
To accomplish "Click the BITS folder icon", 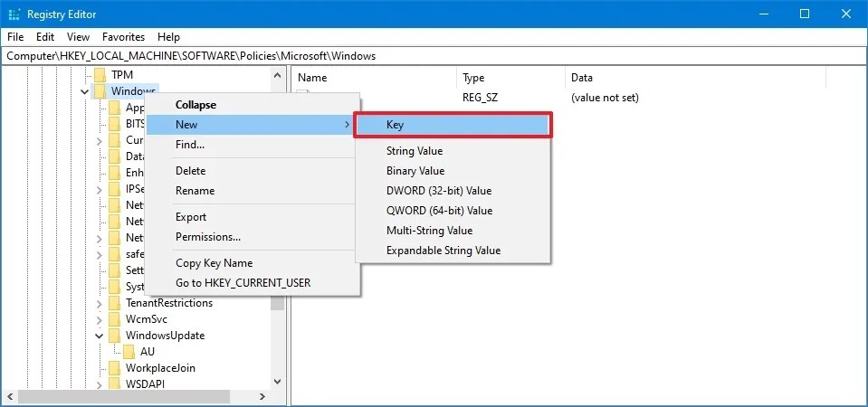I will point(115,123).
